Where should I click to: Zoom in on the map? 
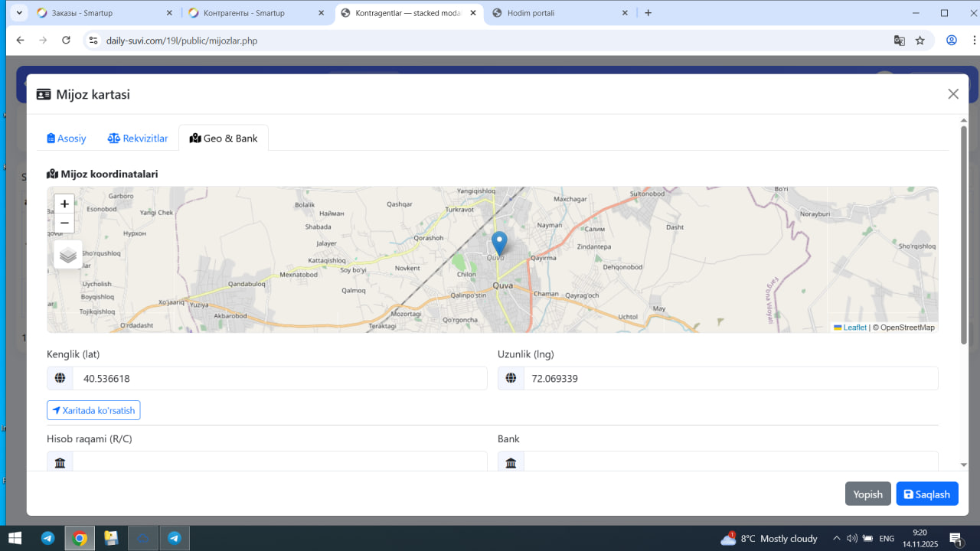64,204
